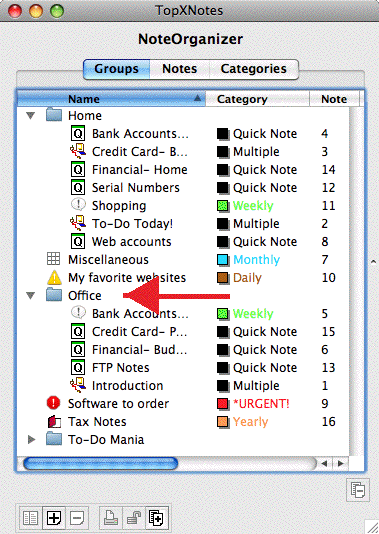
Task: Click the padlock icon in bottom toolbar
Action: 134,518
